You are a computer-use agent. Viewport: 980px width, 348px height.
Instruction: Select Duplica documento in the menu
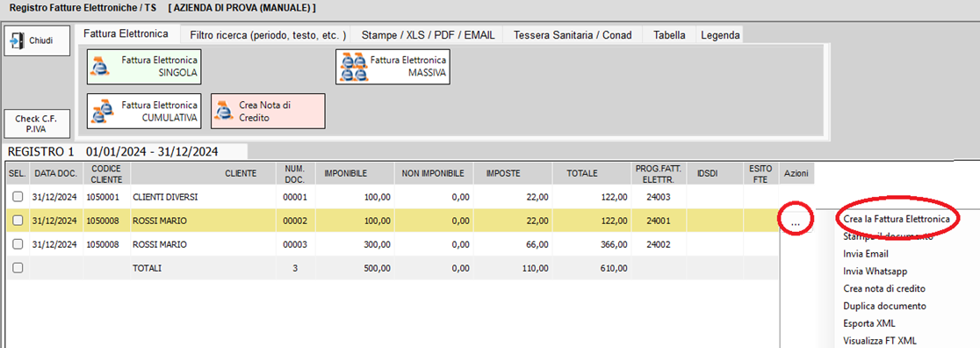(x=884, y=306)
